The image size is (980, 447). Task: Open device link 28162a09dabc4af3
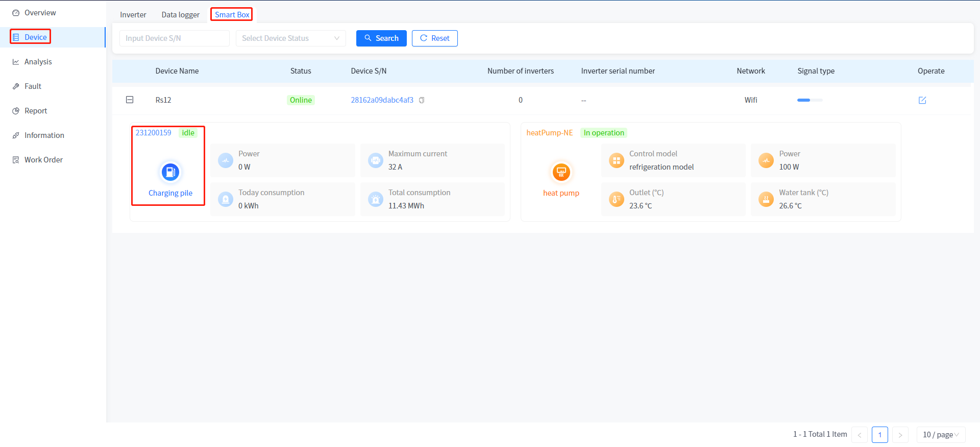coord(382,100)
